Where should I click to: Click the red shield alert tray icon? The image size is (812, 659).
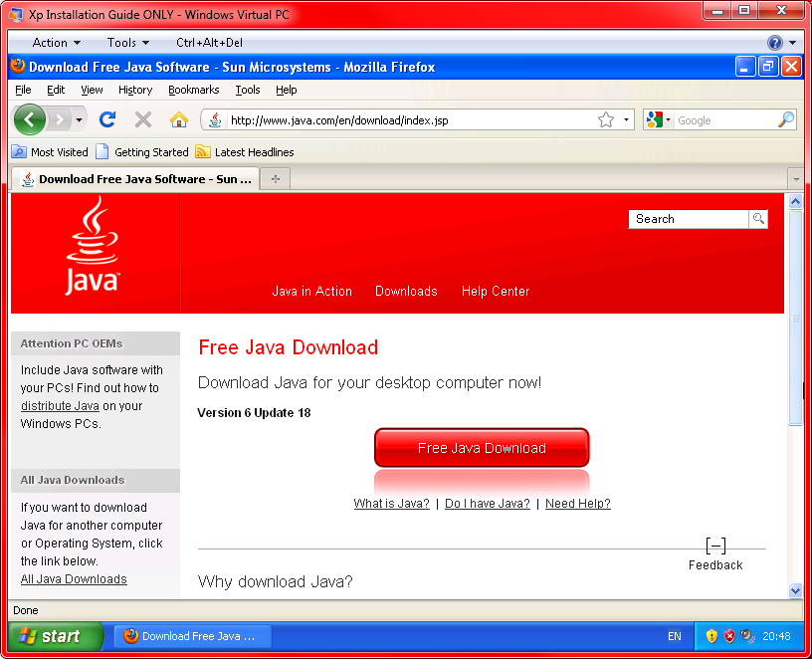729,636
